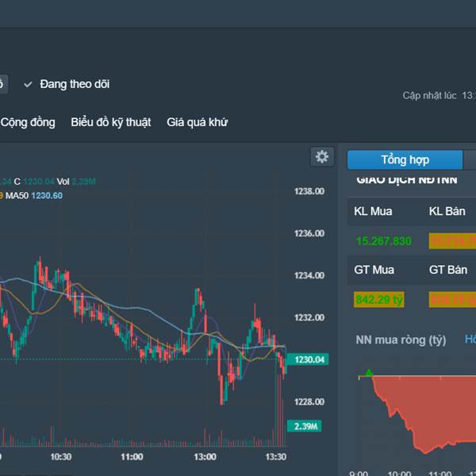Click the 1238.00 price axis label
The width and height of the screenshot is (476, 476).
309,191
